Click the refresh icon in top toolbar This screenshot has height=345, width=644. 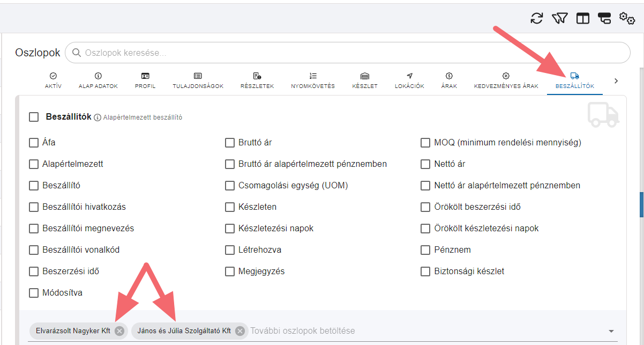536,18
